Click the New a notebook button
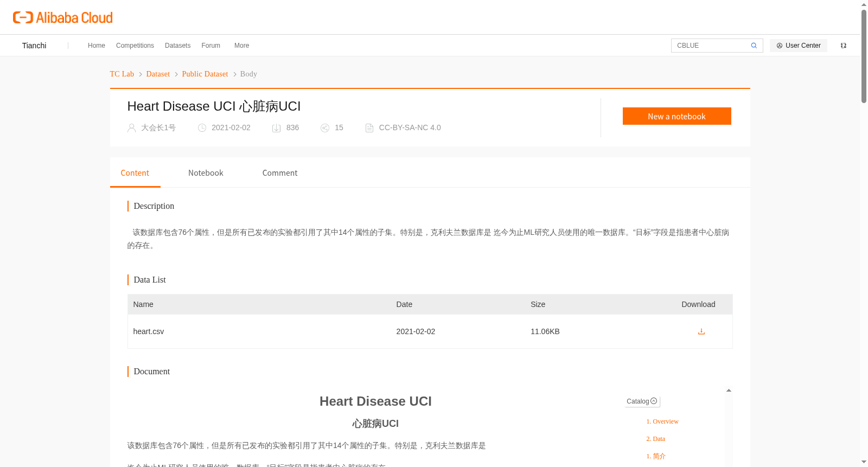Screen dimensions: 868x467 677,116
